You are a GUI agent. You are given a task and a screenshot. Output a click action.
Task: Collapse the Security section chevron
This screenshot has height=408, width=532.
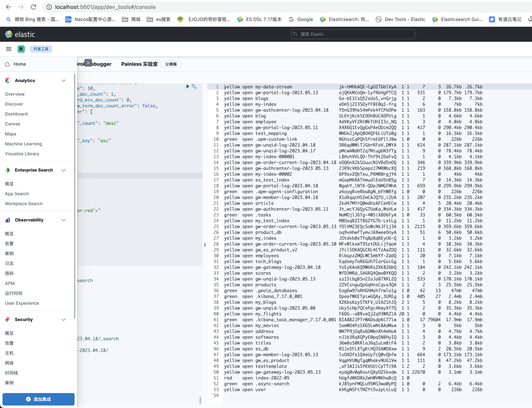(x=63, y=320)
